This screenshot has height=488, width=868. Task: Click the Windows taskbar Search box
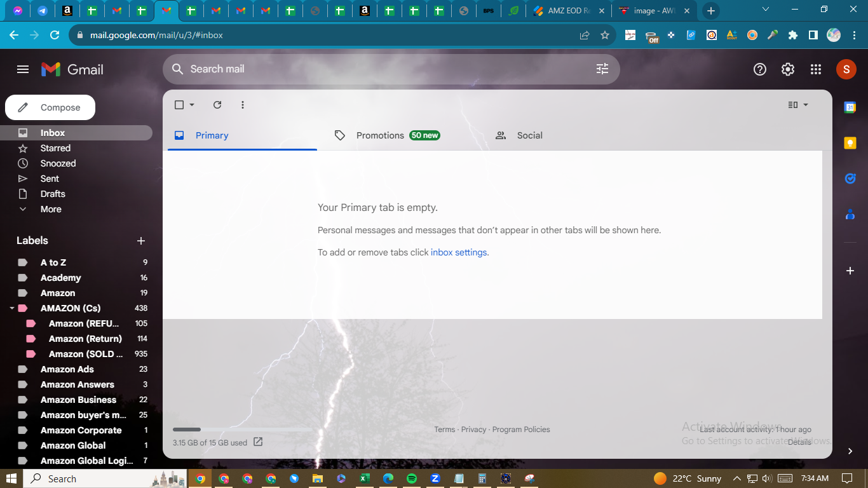(x=105, y=478)
